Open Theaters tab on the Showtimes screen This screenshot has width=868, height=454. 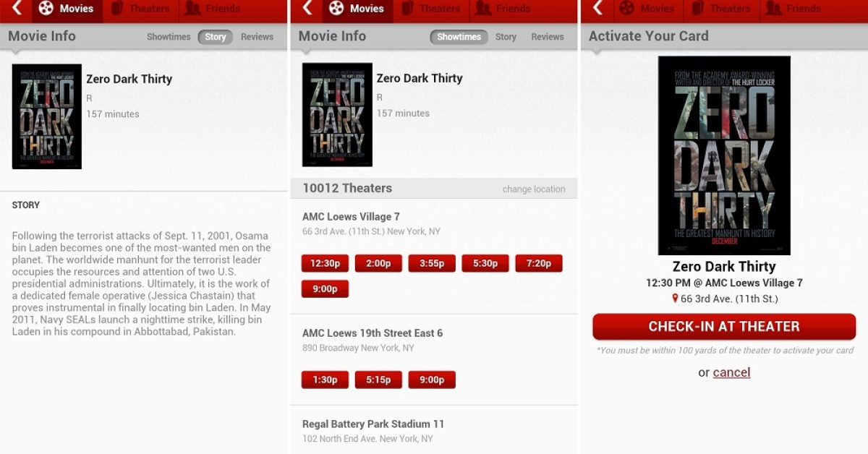point(431,9)
